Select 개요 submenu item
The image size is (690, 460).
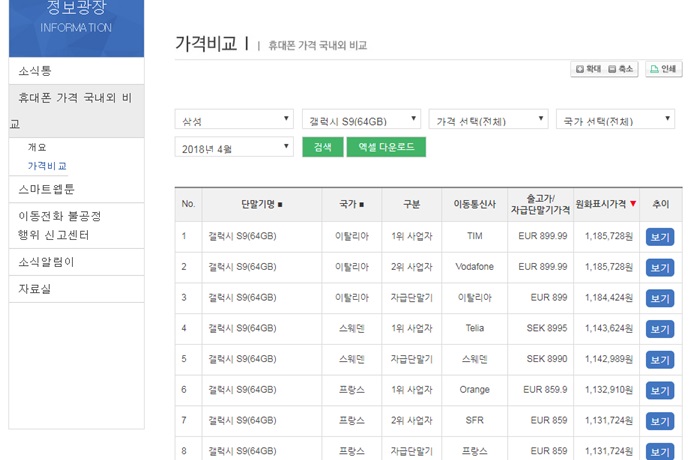37,147
